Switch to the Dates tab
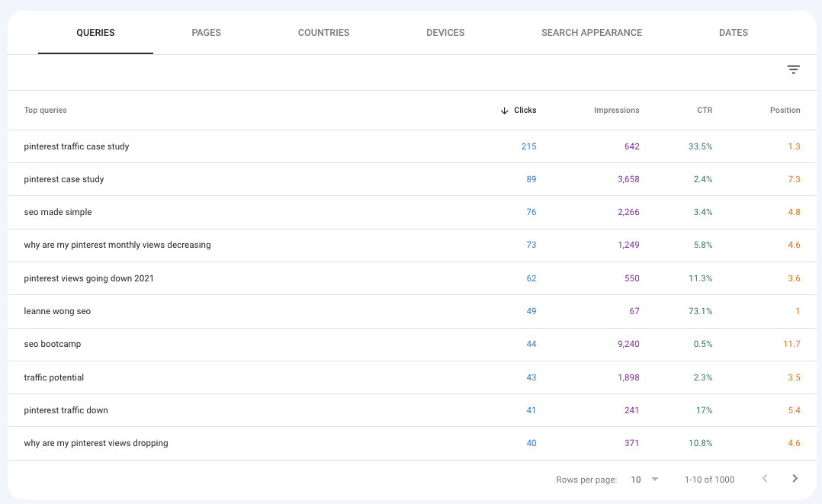This screenshot has height=504, width=822. point(733,33)
